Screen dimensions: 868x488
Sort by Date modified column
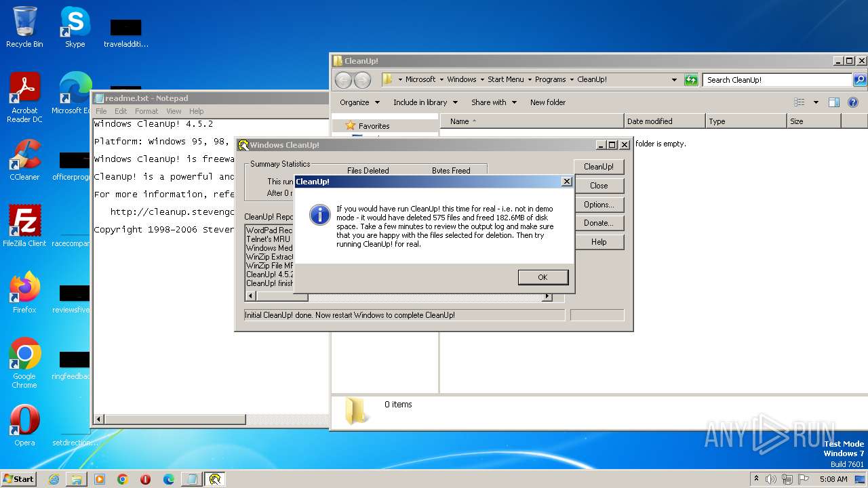pos(665,121)
